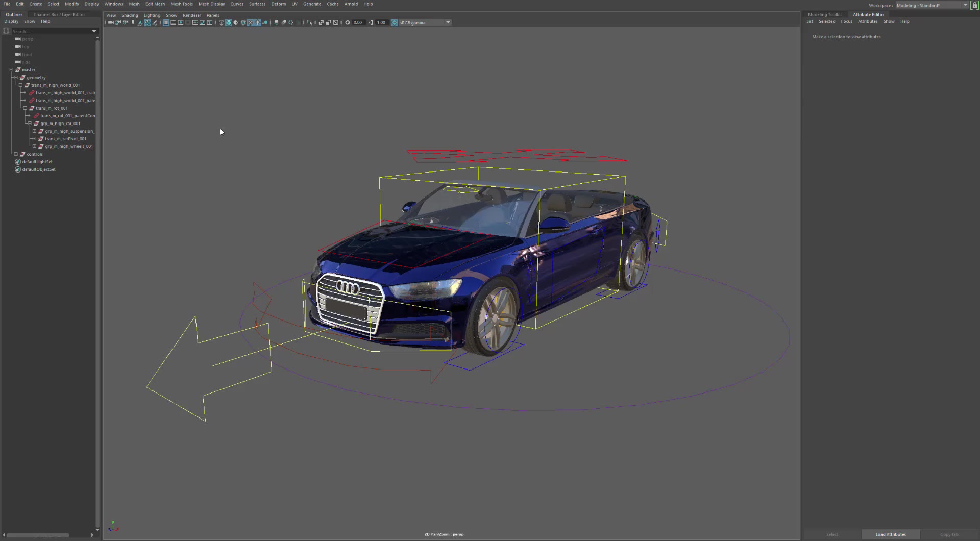Click the gamma value field showing 1.00
The width and height of the screenshot is (980, 541).
(382, 22)
